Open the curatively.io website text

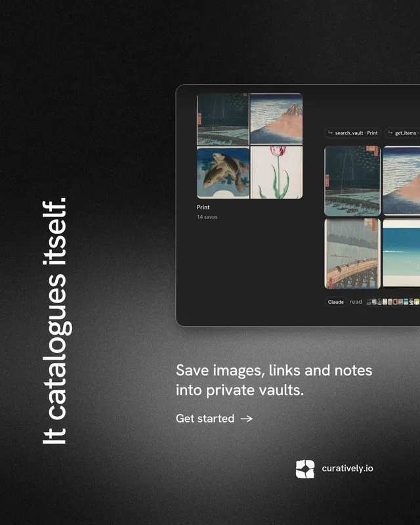point(347,468)
